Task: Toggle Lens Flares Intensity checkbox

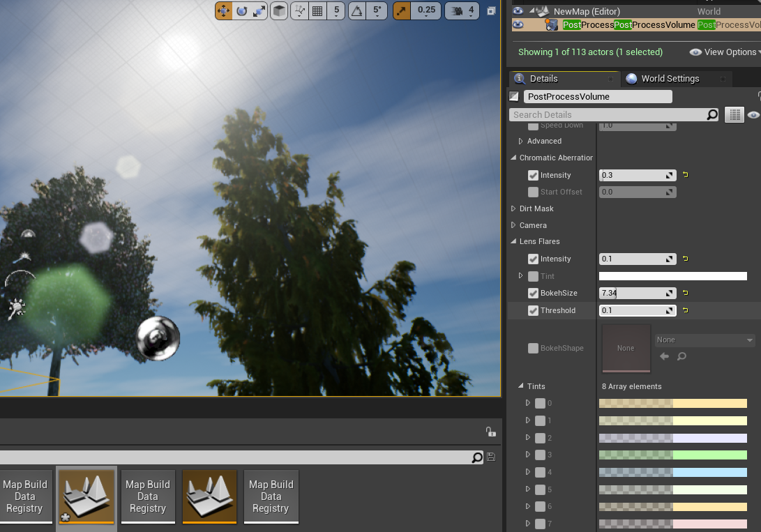Action: click(533, 259)
